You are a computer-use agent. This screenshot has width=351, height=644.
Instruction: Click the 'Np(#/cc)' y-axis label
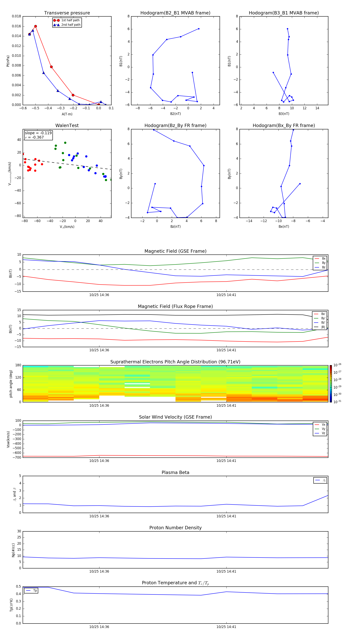tap(13, 550)
